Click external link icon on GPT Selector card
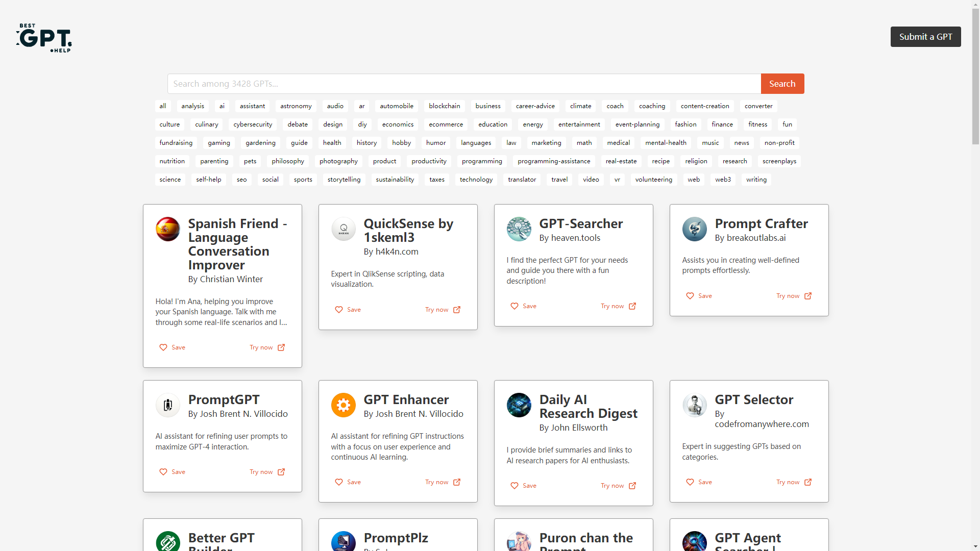The image size is (980, 551). pyautogui.click(x=808, y=482)
